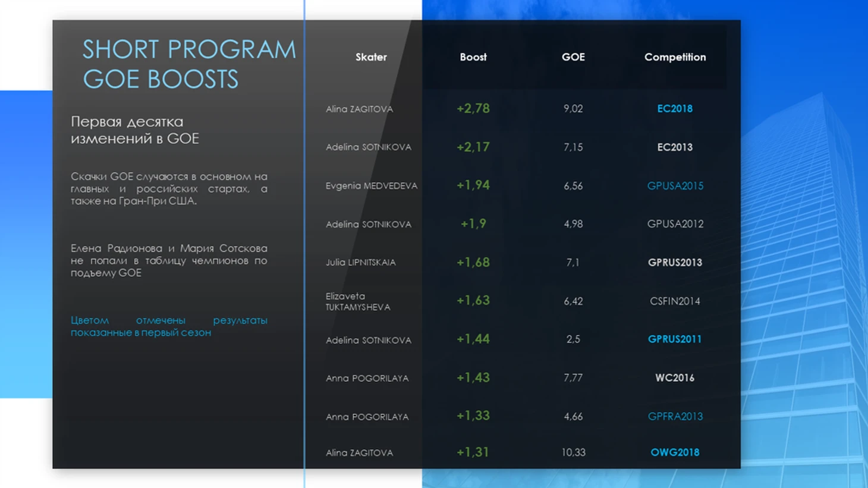This screenshot has width=868, height=488.
Task: Click the competition GPFRA2013
Action: [675, 417]
